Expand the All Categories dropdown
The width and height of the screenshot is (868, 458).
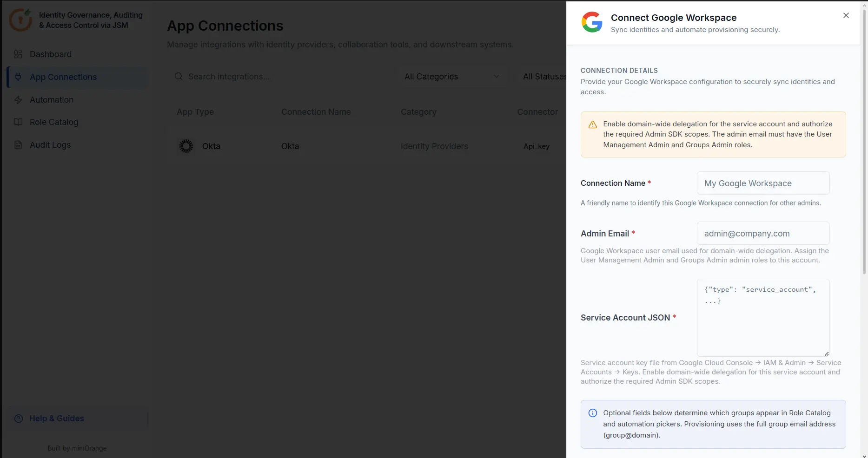coord(452,77)
